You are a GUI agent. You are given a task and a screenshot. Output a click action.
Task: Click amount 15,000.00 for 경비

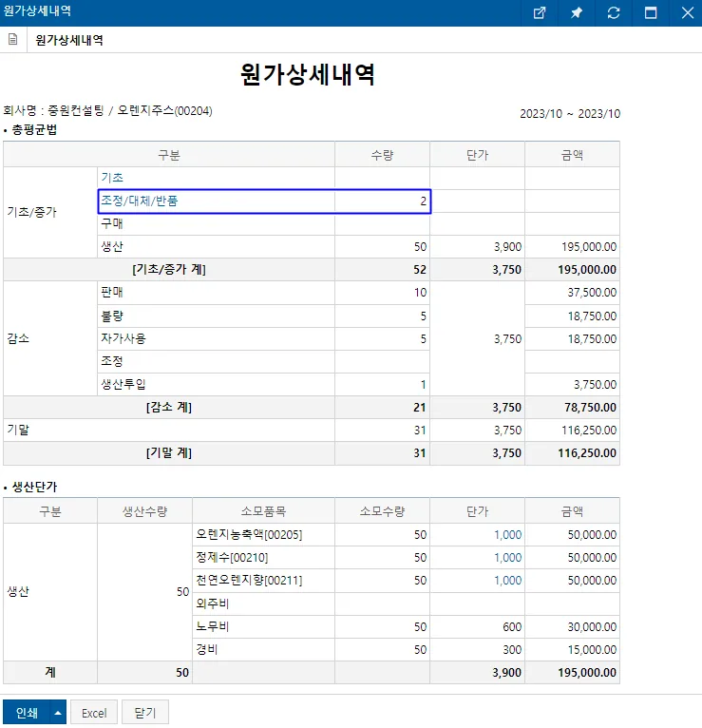(592, 649)
